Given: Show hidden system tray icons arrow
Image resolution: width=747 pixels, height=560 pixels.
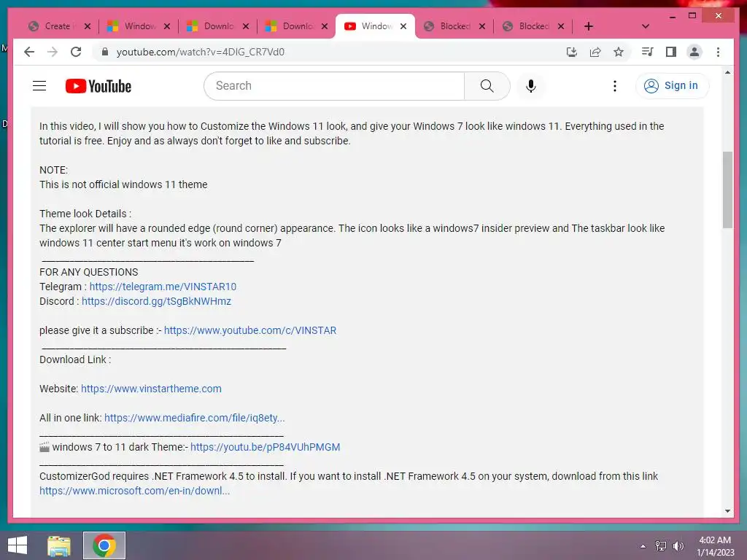Looking at the screenshot, I should click(x=643, y=546).
